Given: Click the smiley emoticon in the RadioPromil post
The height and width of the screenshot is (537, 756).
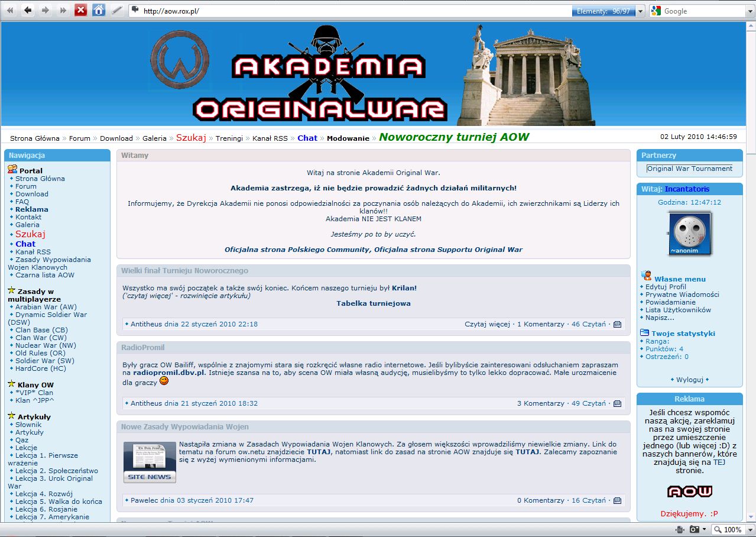Looking at the screenshot, I should [164, 381].
